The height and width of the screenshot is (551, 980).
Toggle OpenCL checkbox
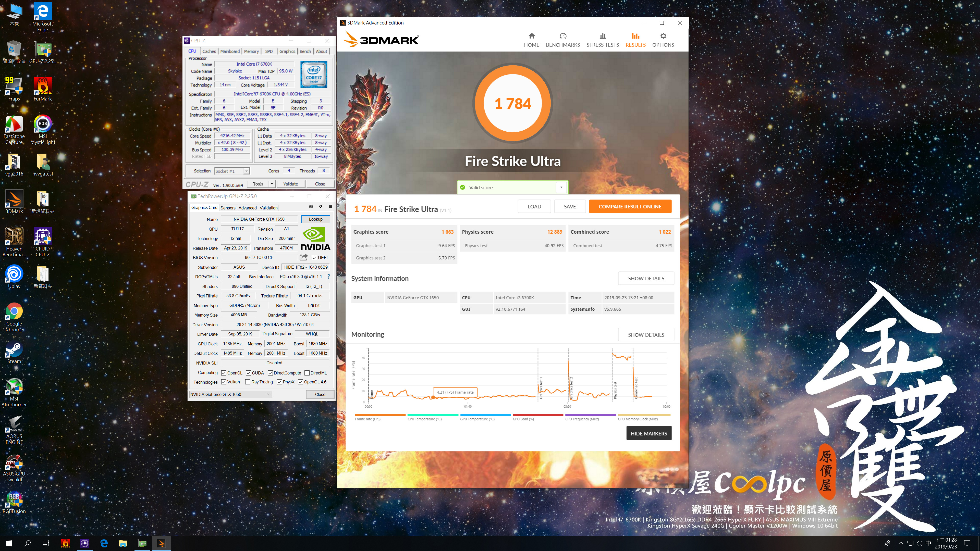(224, 373)
